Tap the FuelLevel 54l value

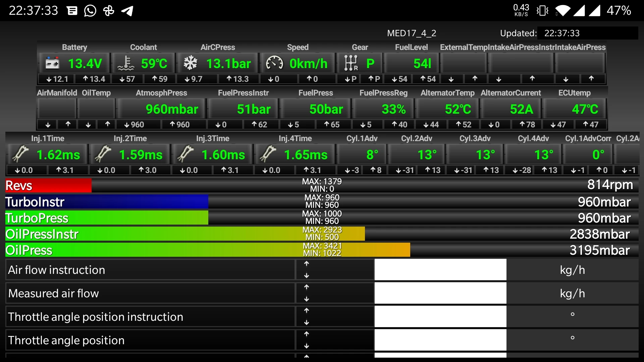coord(422,63)
